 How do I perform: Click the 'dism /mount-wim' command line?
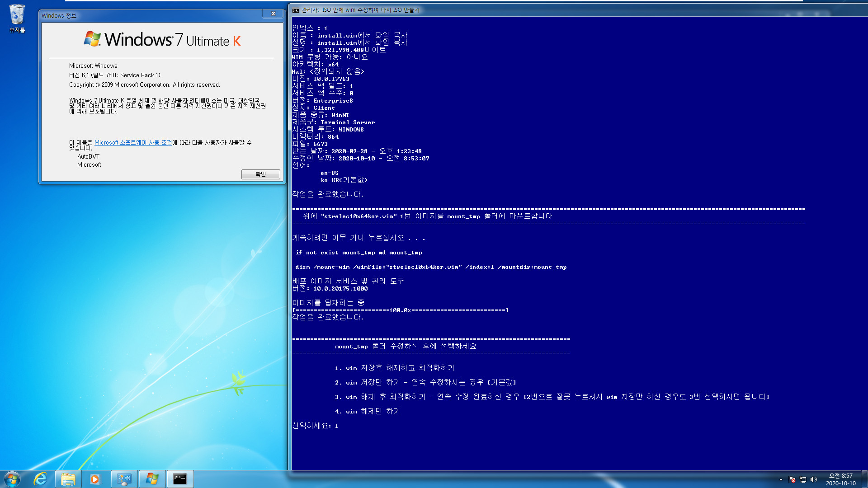click(431, 267)
